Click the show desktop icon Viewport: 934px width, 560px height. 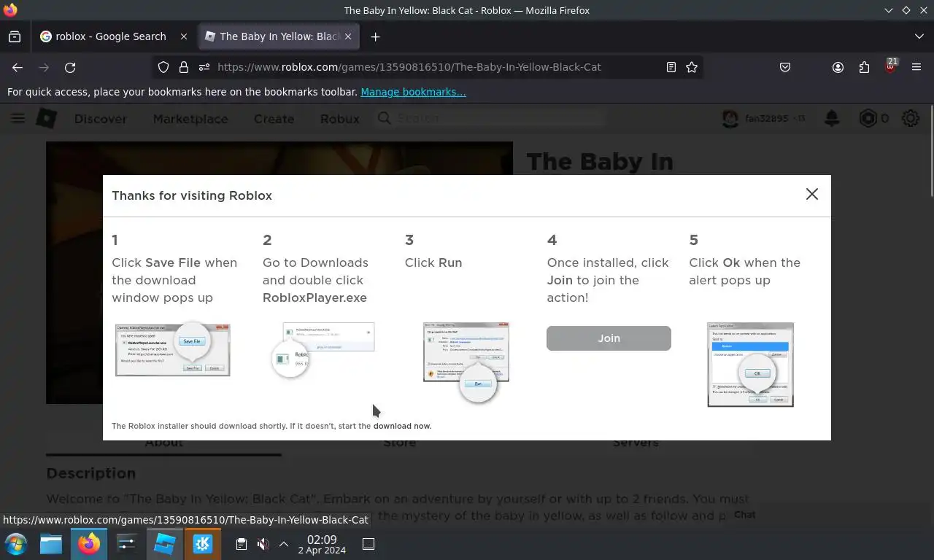(368, 544)
